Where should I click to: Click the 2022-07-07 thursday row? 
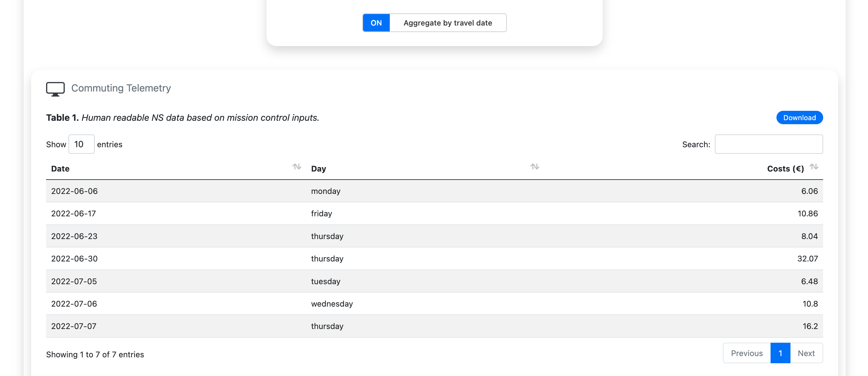pyautogui.click(x=434, y=326)
